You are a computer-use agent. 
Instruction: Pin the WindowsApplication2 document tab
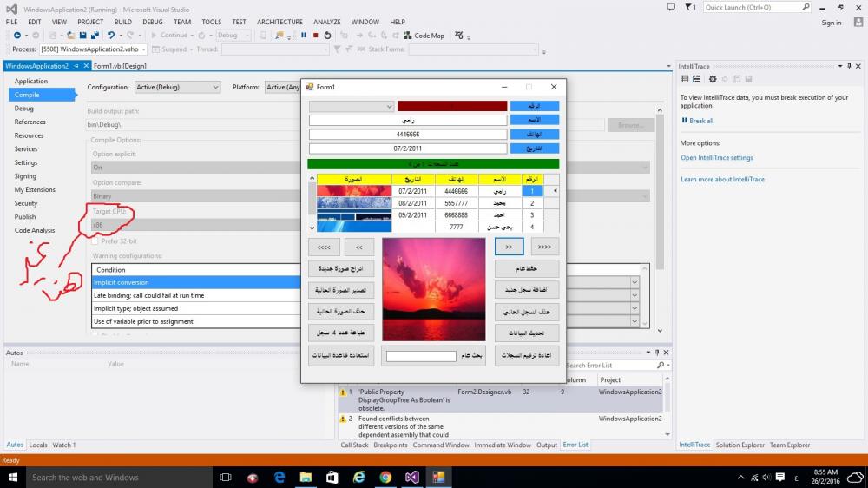pyautogui.click(x=76, y=66)
